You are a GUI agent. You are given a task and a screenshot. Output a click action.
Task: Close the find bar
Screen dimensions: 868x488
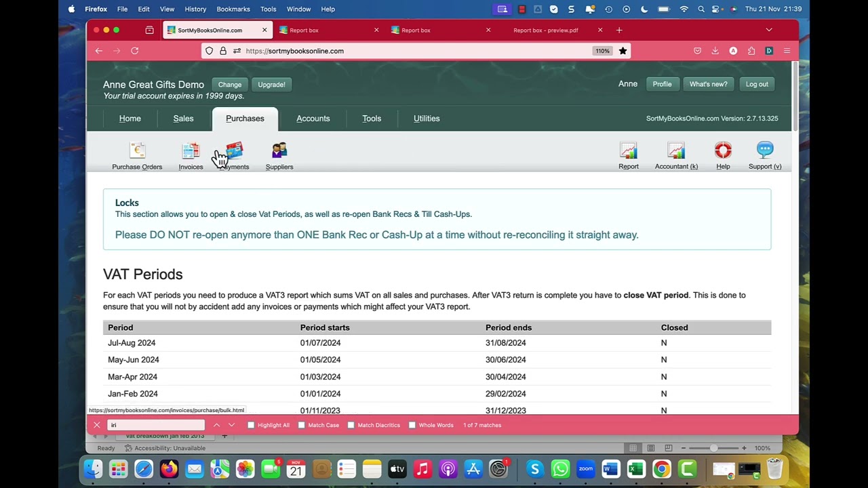[x=96, y=425]
